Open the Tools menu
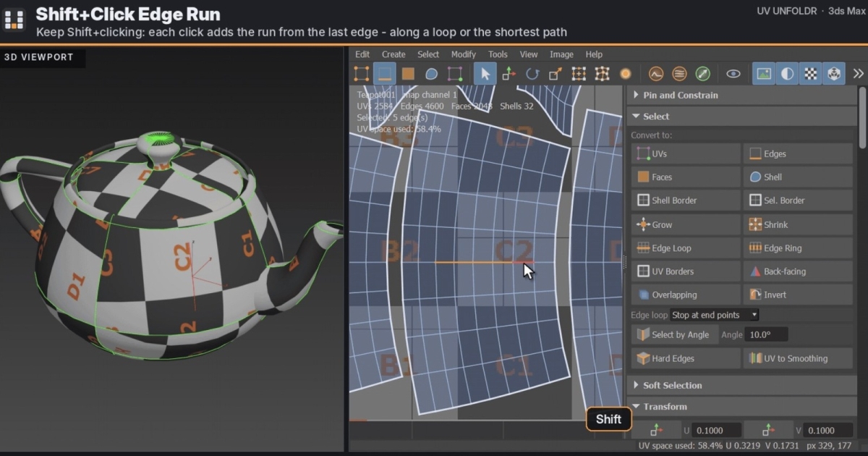Screen dimensions: 868x456 click(x=498, y=54)
